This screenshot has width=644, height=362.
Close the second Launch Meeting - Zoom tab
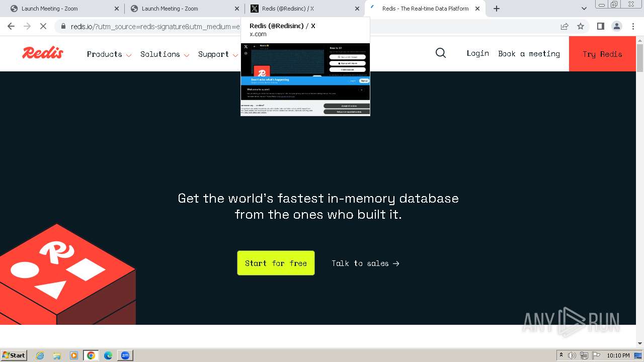(237, 9)
